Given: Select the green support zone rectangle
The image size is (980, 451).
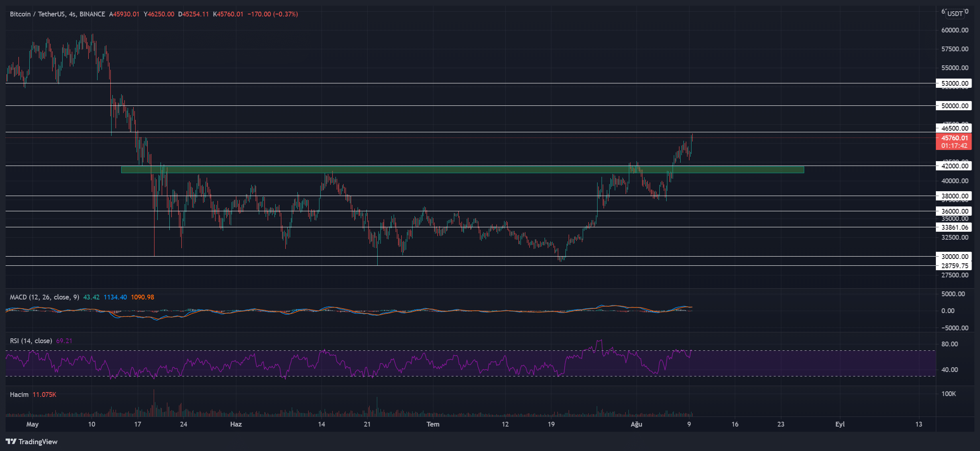Looking at the screenshot, I should tap(462, 170).
